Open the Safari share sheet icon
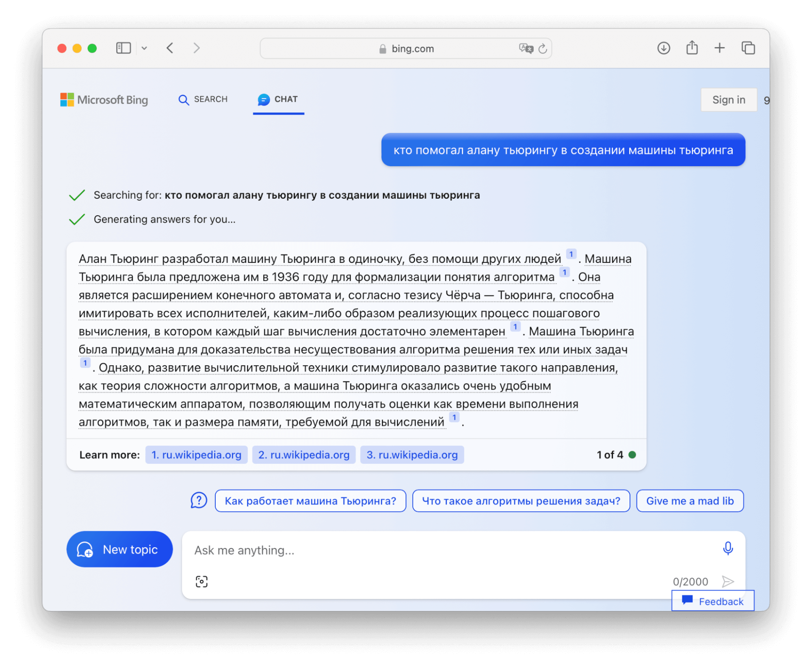 click(692, 48)
